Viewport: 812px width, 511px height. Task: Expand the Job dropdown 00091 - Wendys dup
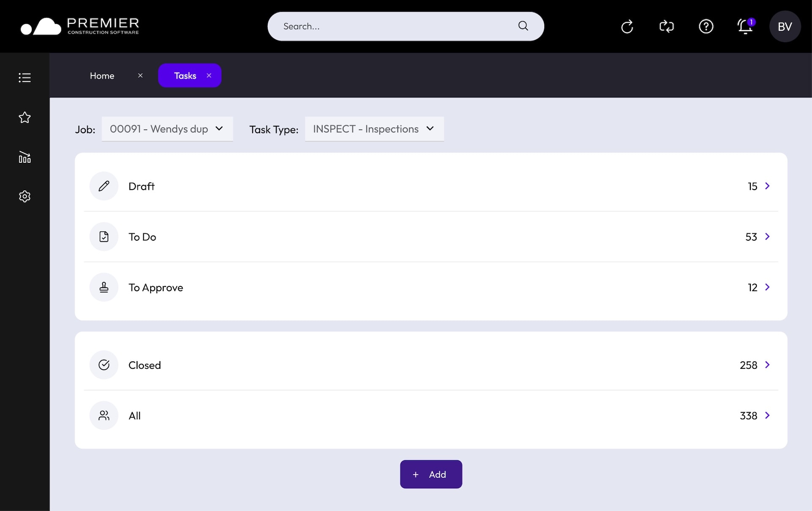167,129
